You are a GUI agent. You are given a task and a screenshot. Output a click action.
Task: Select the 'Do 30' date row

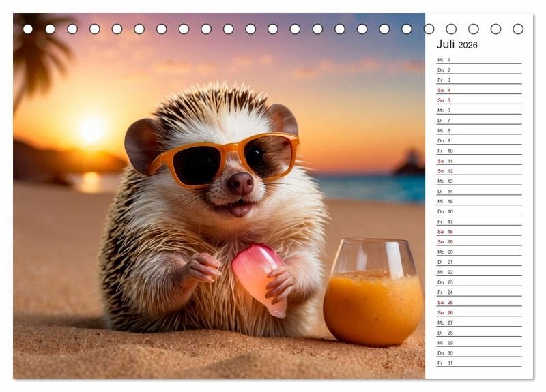coord(479,352)
